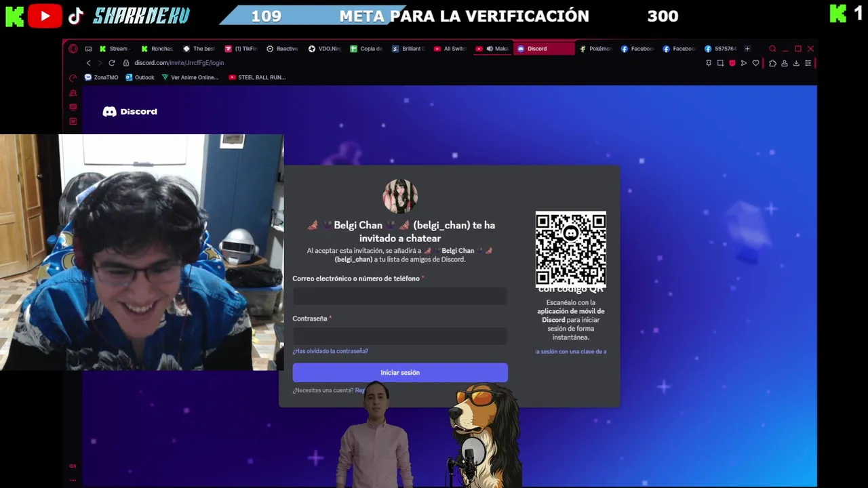Switch to the Maka YouTube tab

(x=492, y=49)
